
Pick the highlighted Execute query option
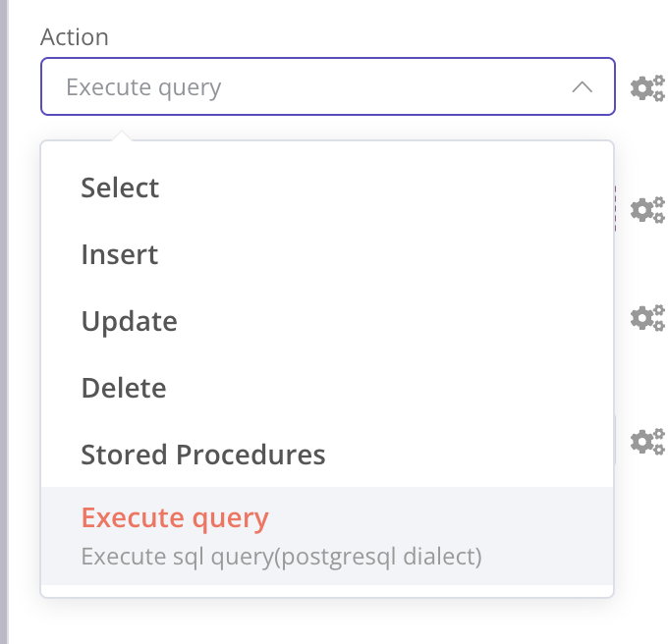(x=175, y=518)
